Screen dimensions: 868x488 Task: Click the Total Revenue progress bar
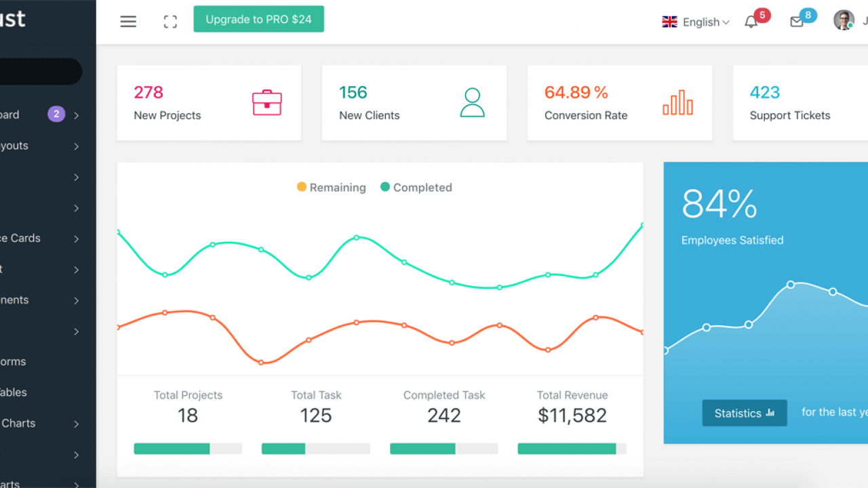click(x=572, y=449)
